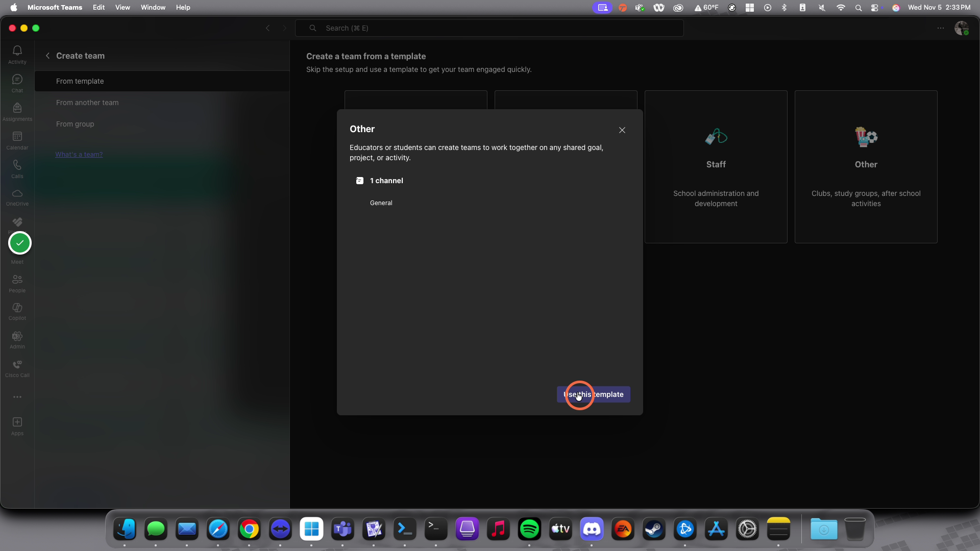Open Wi-Fi status in menu bar
This screenshot has width=980, height=551.
point(841,8)
